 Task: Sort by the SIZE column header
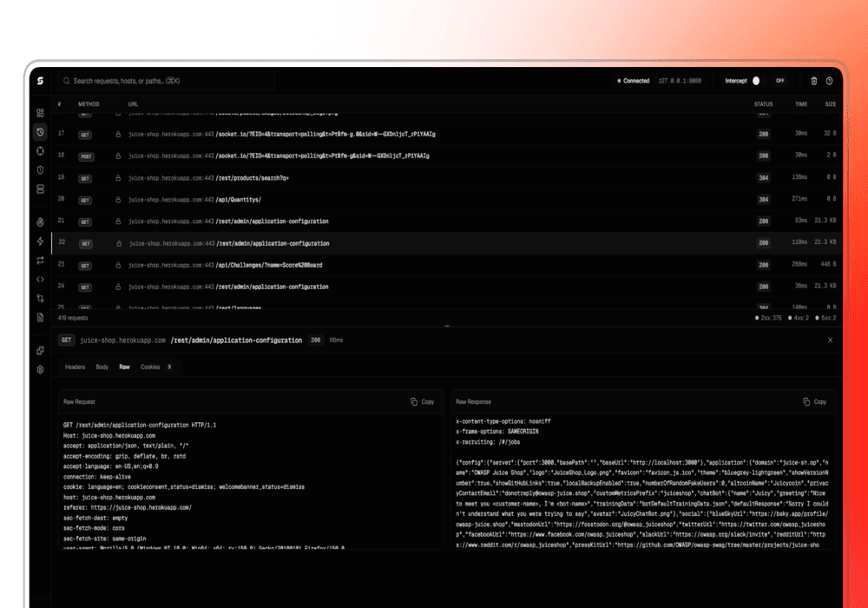point(831,104)
